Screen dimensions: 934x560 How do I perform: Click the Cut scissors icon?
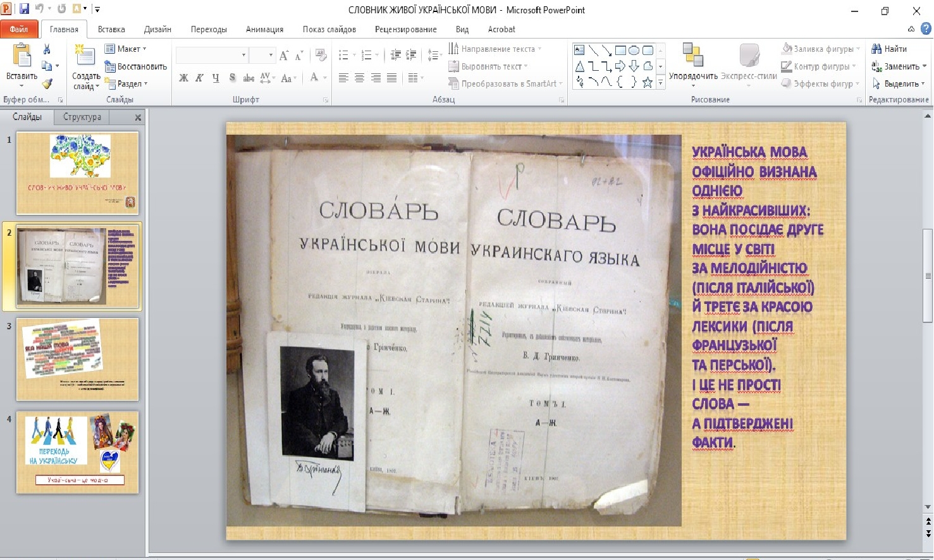click(x=47, y=49)
